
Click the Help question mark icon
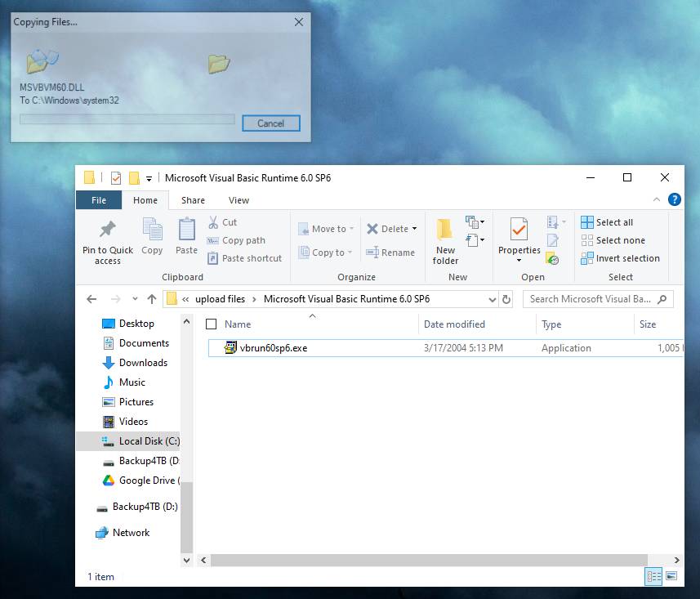pos(675,199)
